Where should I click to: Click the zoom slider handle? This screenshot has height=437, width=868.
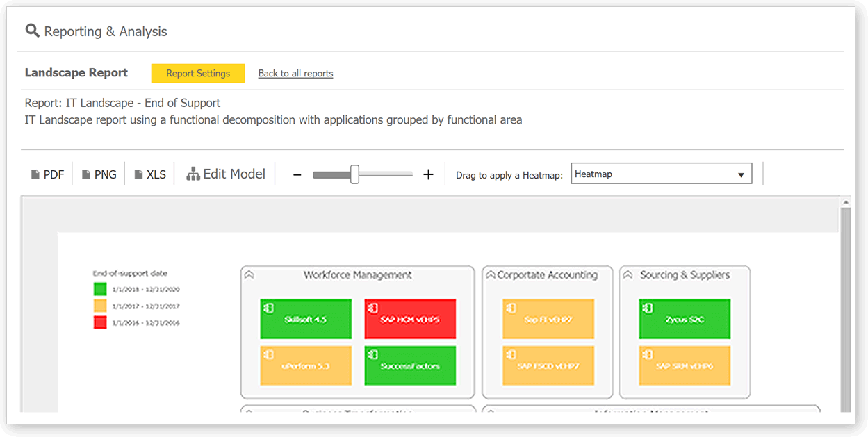[355, 174]
